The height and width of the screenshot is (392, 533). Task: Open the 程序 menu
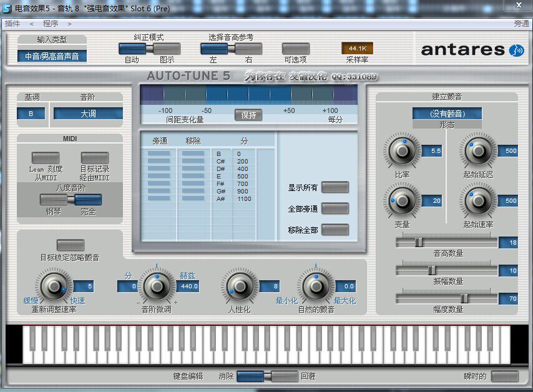tap(51, 24)
